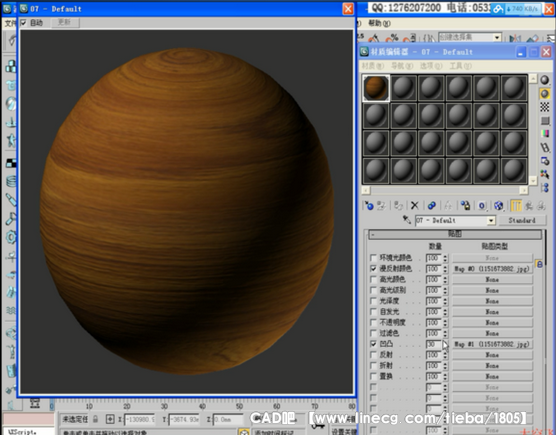Enable the 高光级别 map checkbox

click(373, 290)
